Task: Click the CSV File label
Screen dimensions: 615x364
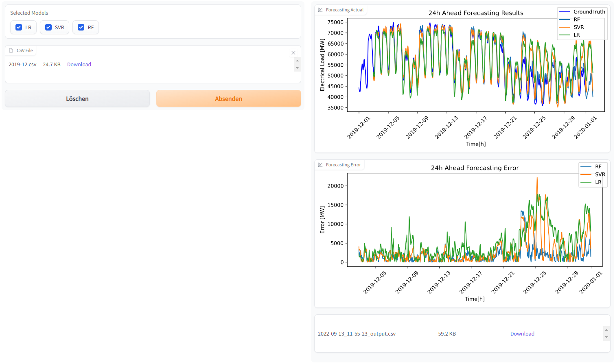Action: tap(25, 50)
